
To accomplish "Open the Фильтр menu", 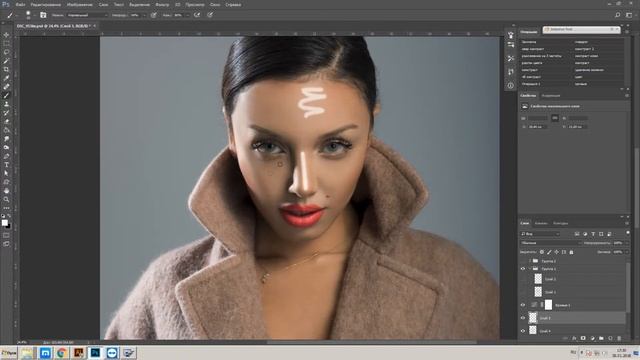I will click(162, 4).
